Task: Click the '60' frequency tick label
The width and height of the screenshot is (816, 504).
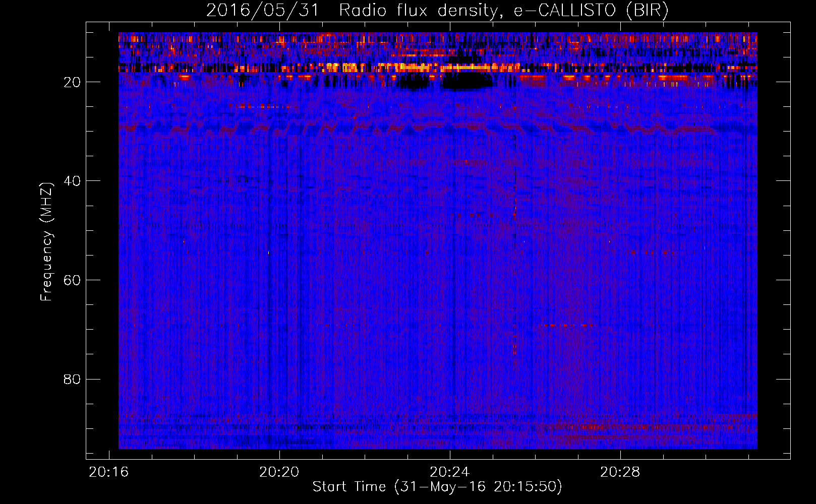Action: 72,280
